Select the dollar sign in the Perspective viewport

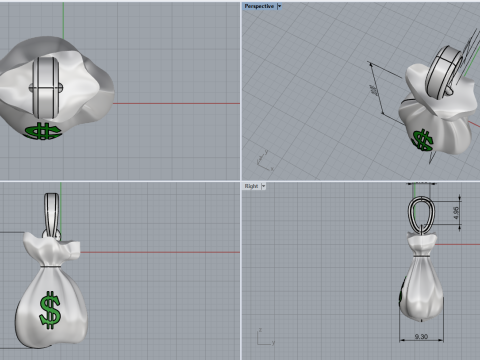coord(423,140)
